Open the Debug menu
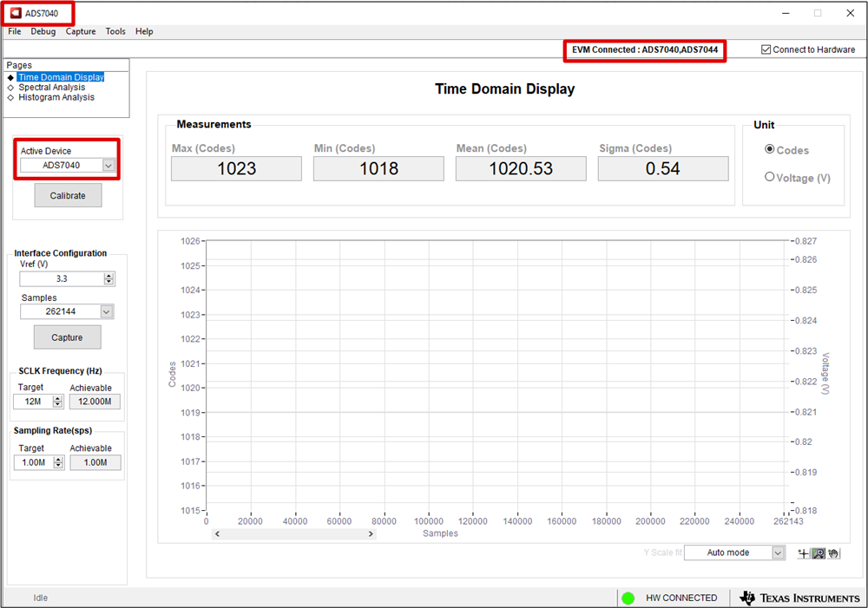The width and height of the screenshot is (868, 608). tap(43, 31)
